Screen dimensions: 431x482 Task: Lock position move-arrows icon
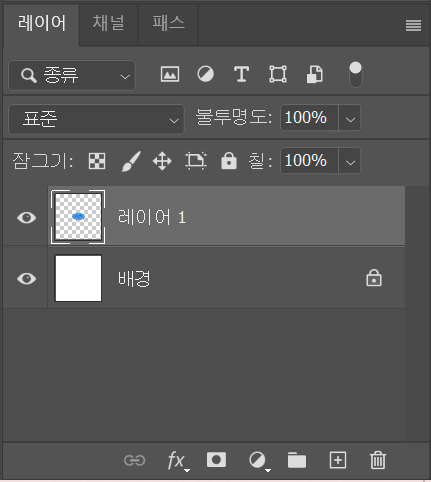click(x=162, y=161)
